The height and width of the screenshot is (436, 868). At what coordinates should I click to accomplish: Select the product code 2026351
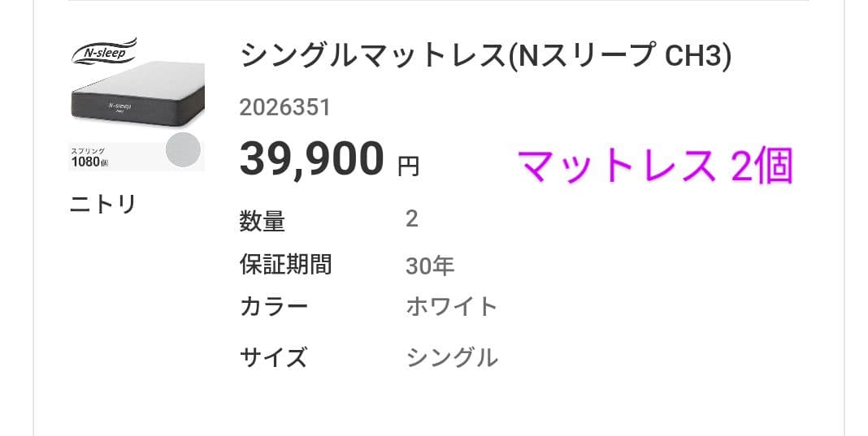(x=284, y=108)
